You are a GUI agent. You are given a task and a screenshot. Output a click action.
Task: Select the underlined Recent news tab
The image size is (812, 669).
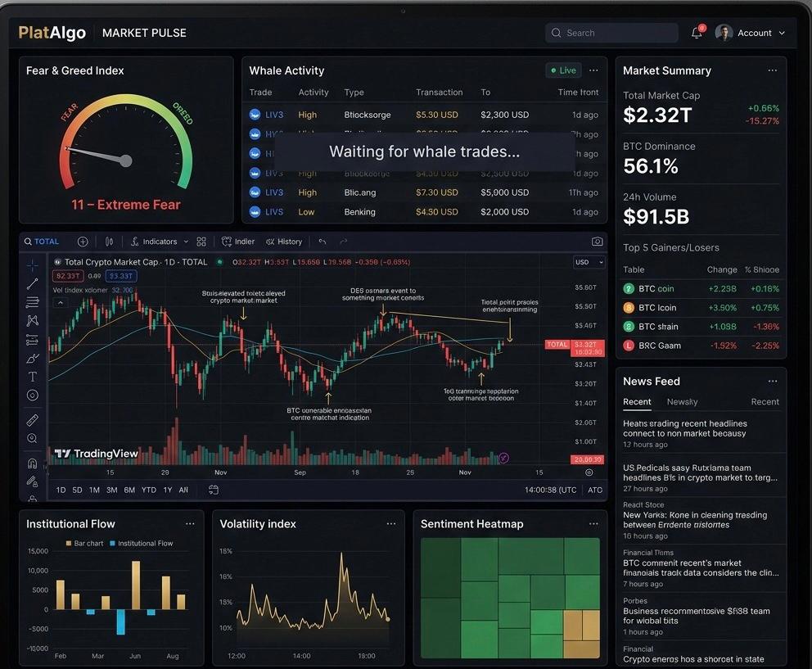637,401
